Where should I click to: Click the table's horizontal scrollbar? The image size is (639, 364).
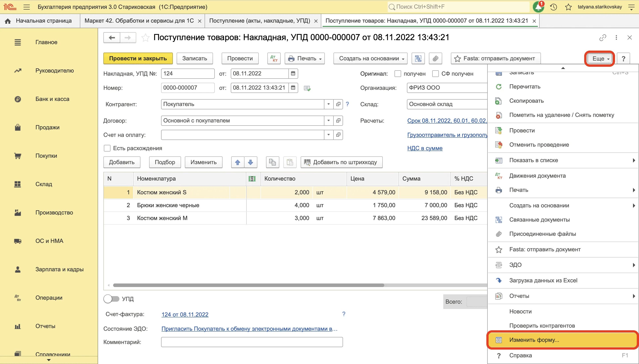[x=248, y=285]
